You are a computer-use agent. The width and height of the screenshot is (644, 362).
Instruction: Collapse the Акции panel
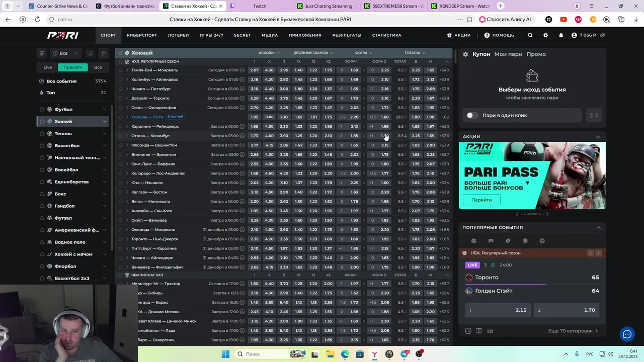tap(598, 137)
